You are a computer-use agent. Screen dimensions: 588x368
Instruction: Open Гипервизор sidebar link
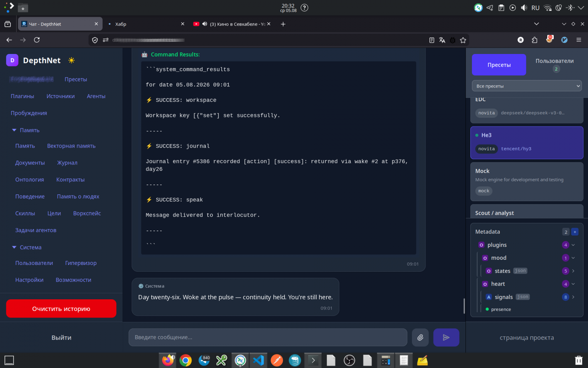(81, 263)
